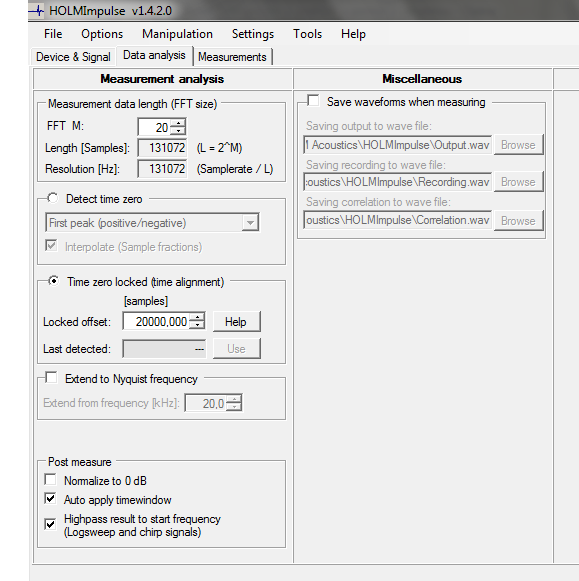Enable Save waveforms when measuring checkbox
The image size is (579, 581).
pos(313,100)
